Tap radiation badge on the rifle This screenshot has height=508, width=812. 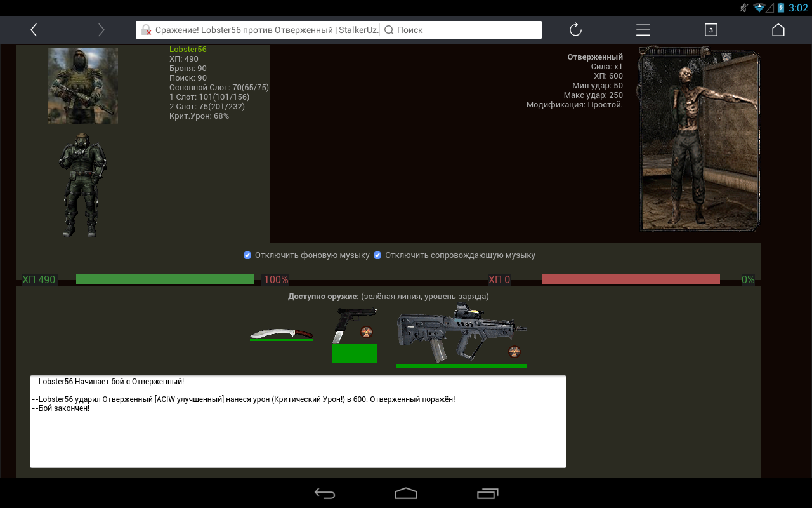click(514, 352)
